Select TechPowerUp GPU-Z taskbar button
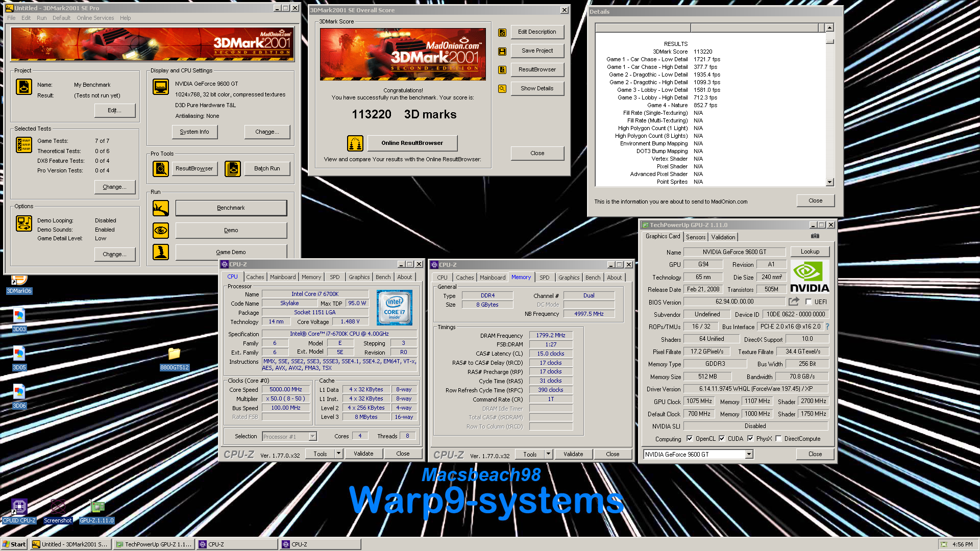980x551 pixels. tap(154, 544)
